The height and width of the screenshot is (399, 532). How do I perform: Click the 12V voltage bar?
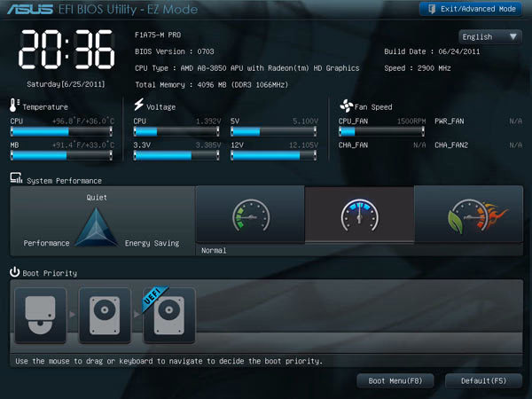point(274,155)
